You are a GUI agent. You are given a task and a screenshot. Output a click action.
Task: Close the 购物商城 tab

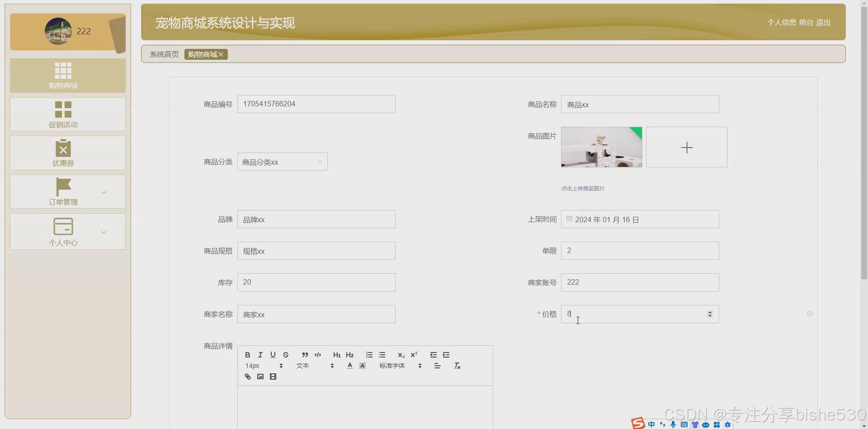pos(221,54)
